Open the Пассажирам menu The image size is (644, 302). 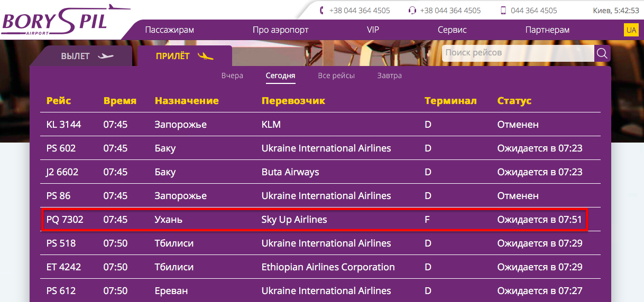(169, 30)
